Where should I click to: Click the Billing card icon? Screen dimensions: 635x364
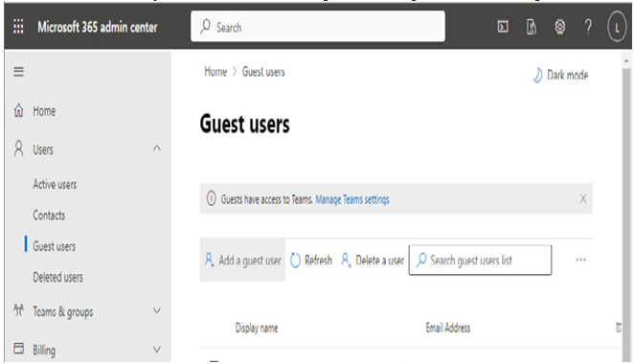click(x=18, y=349)
